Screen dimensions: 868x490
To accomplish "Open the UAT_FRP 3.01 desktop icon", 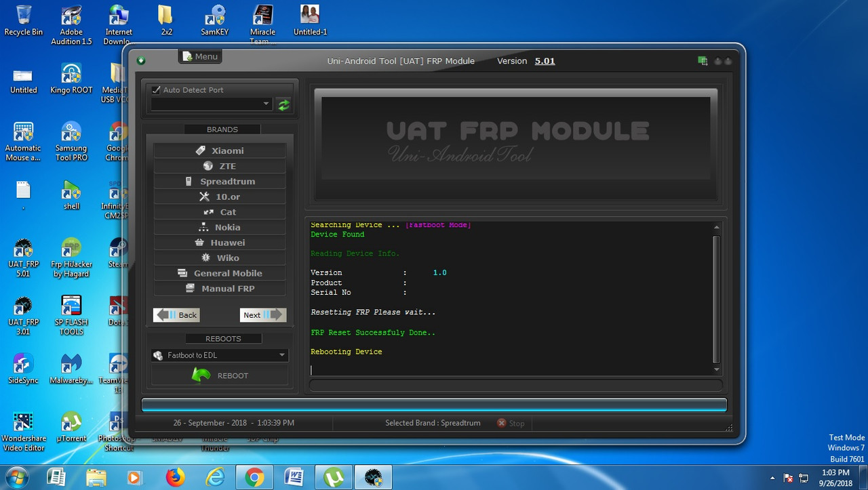I will pyautogui.click(x=23, y=317).
